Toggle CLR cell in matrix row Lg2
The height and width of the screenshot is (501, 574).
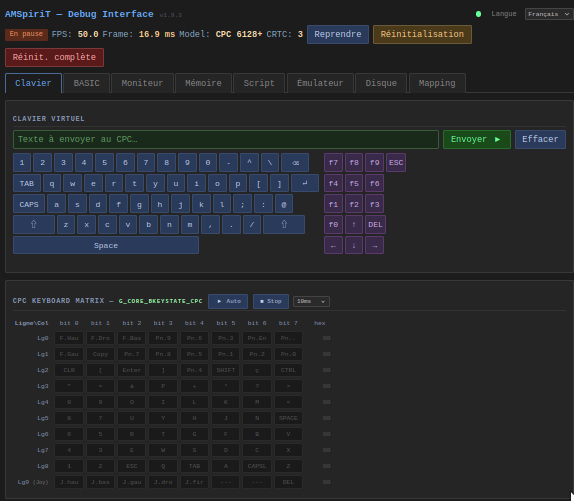coord(69,370)
